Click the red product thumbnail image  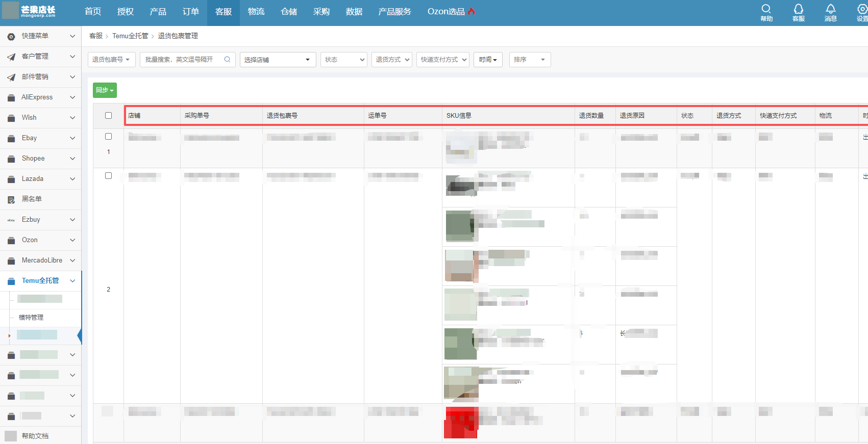461,423
